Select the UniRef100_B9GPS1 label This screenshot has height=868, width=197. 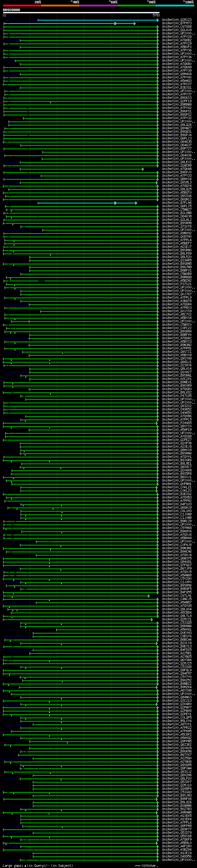pos(177,111)
